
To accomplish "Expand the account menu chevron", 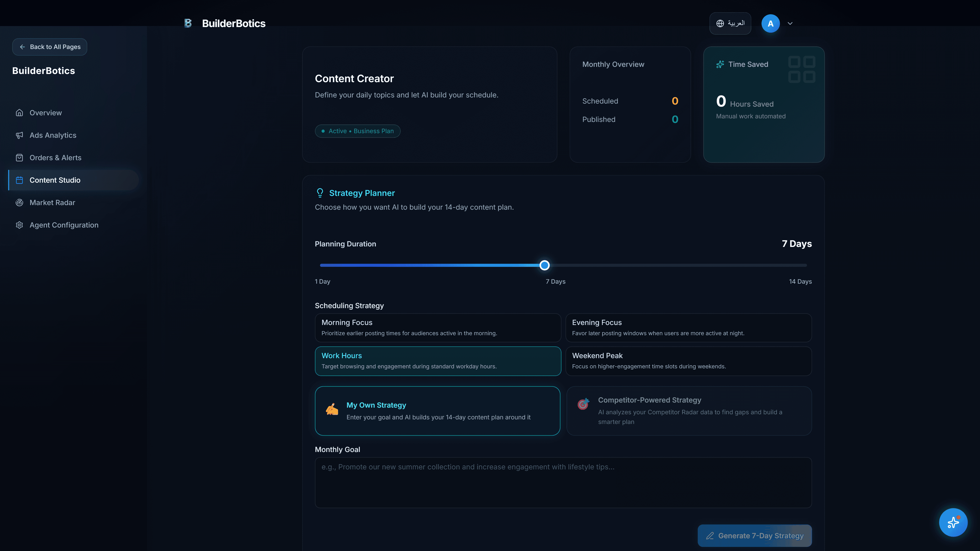I will (x=790, y=23).
